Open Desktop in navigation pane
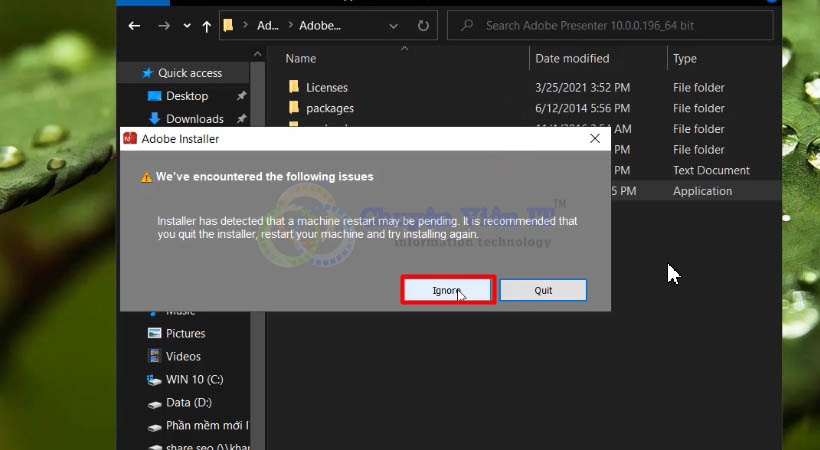820x450 pixels. pos(187,96)
